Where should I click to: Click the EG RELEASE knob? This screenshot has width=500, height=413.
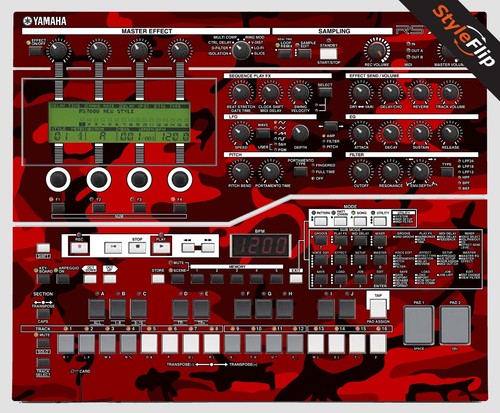[x=450, y=133]
